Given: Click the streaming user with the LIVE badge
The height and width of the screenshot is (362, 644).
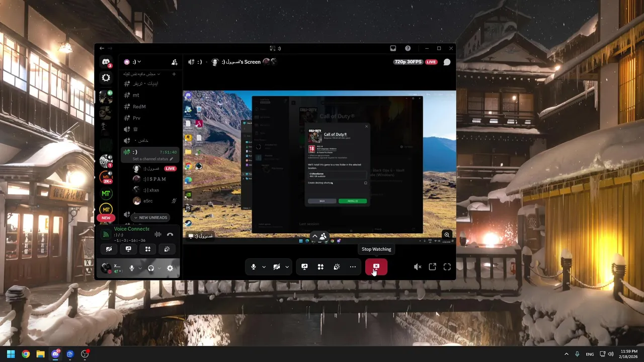Looking at the screenshot, I should (x=153, y=168).
